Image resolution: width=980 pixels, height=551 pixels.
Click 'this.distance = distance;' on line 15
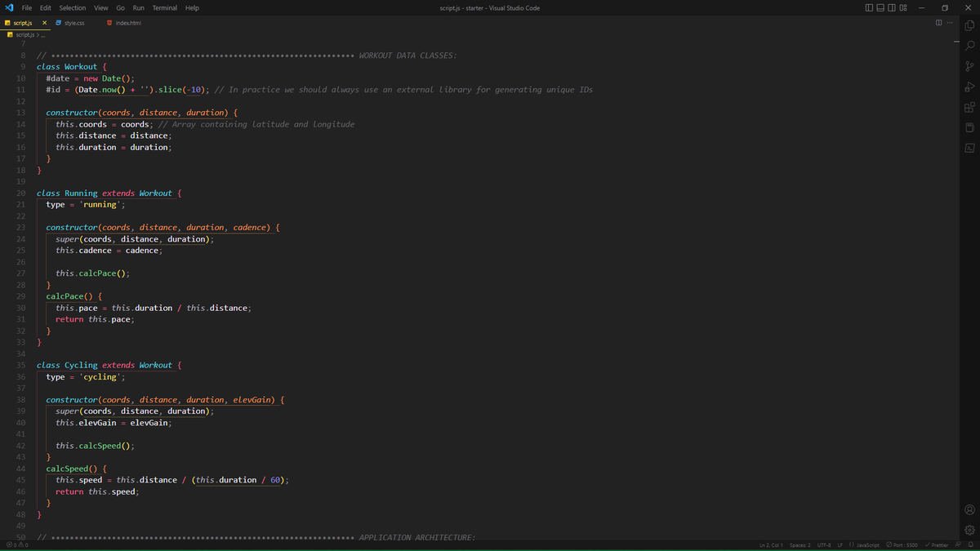point(114,136)
